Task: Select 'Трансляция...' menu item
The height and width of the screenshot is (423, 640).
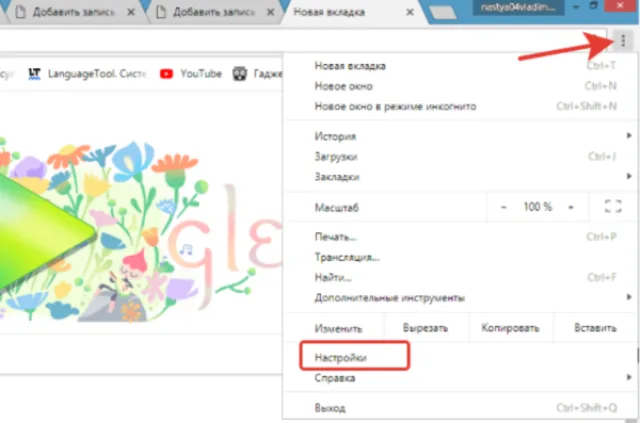Action: (459, 257)
